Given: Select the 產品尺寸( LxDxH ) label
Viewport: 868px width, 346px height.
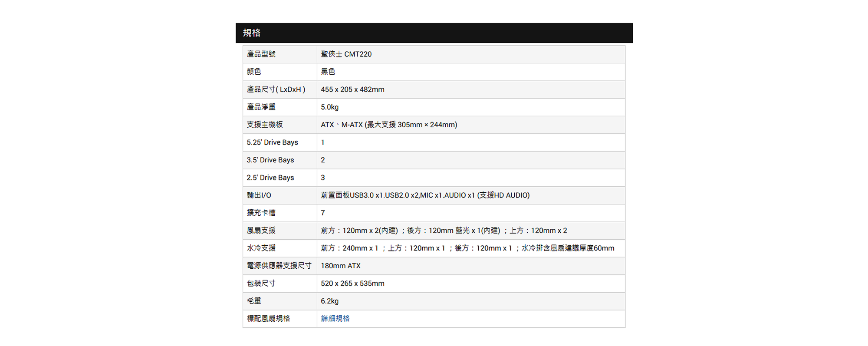Looking at the screenshot, I should click(x=276, y=89).
